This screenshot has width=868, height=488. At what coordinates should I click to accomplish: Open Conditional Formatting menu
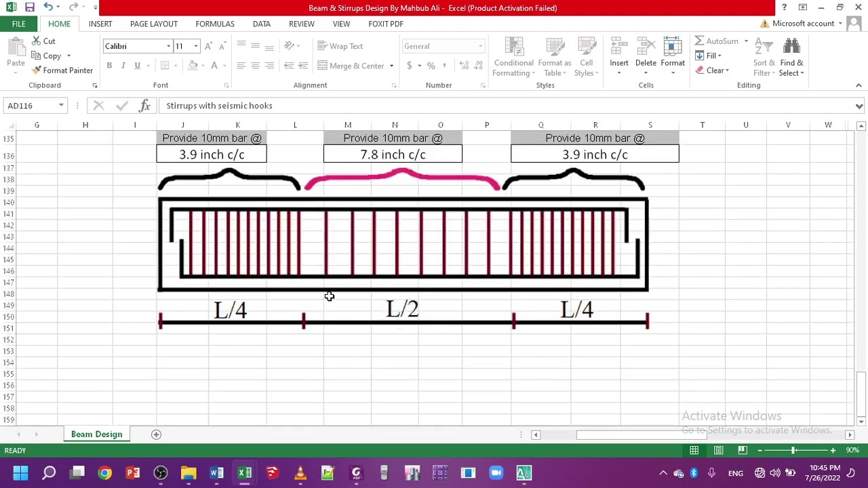[513, 58]
